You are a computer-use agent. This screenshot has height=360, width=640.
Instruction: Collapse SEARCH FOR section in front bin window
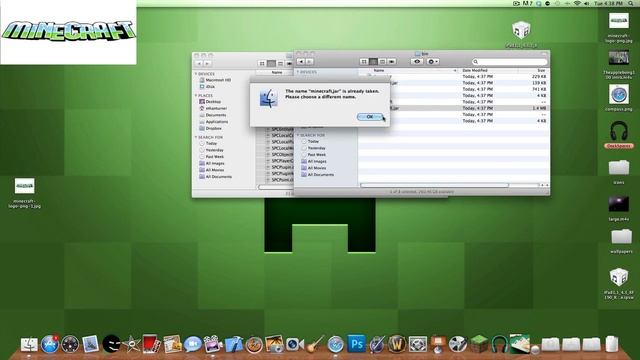[x=298, y=135]
